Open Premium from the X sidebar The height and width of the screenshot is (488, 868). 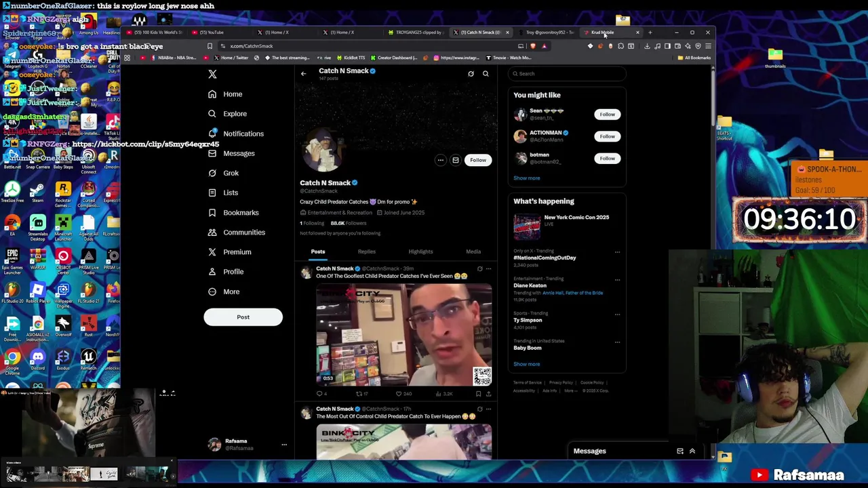point(231,252)
